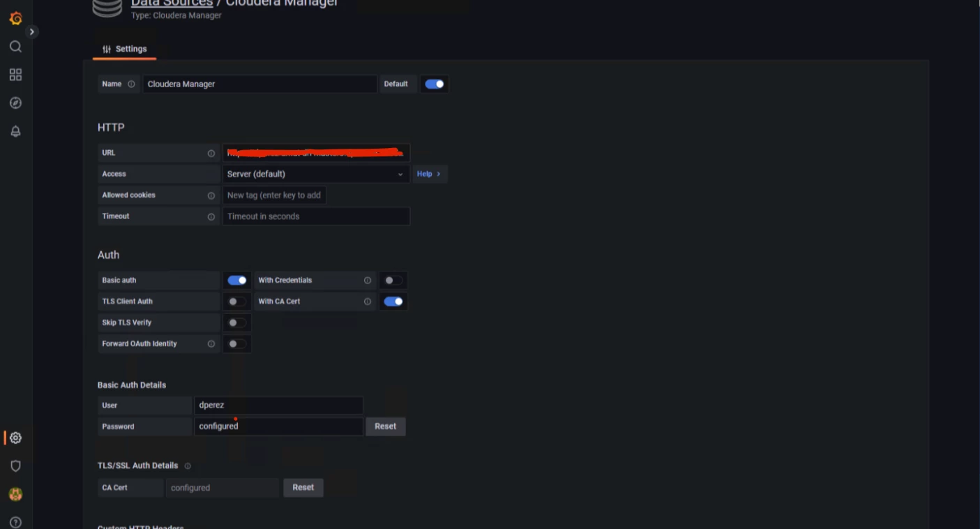The width and height of the screenshot is (980, 529).
Task: Click info icon beside With CA Cert
Action: tap(368, 301)
